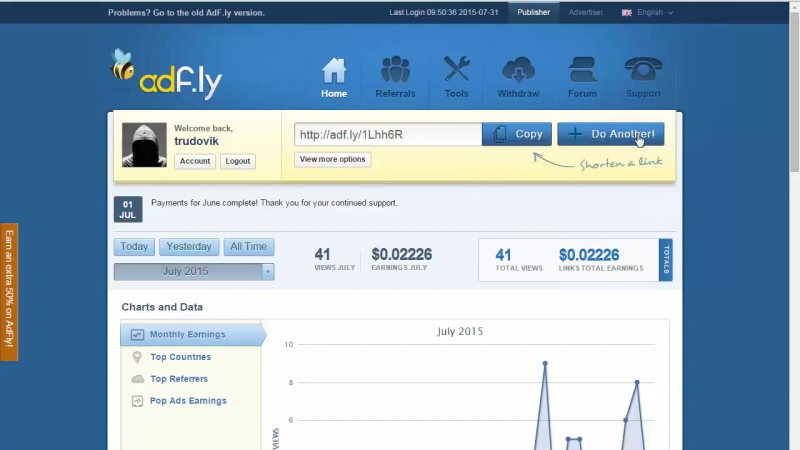Click the Do Another! button
This screenshot has height=450, width=800.
click(x=611, y=134)
